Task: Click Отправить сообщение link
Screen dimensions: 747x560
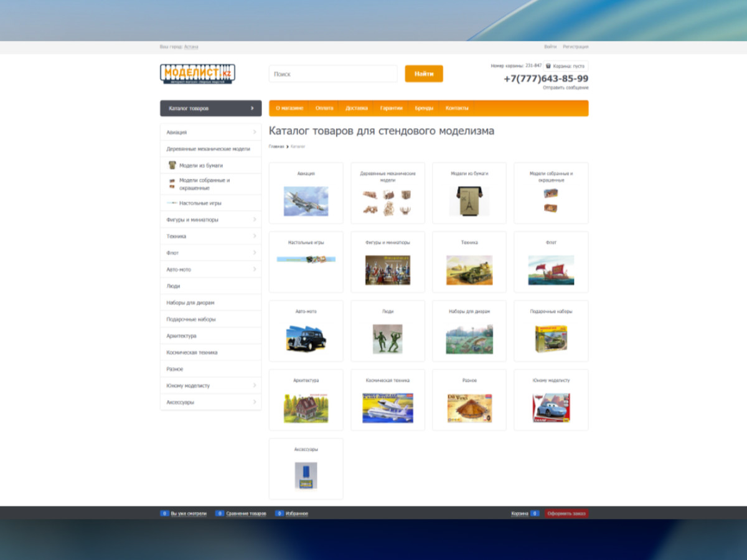Action: pos(566,88)
